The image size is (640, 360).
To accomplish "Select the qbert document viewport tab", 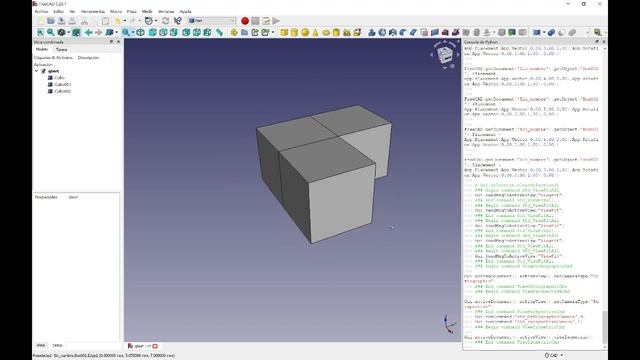I will 142,346.
